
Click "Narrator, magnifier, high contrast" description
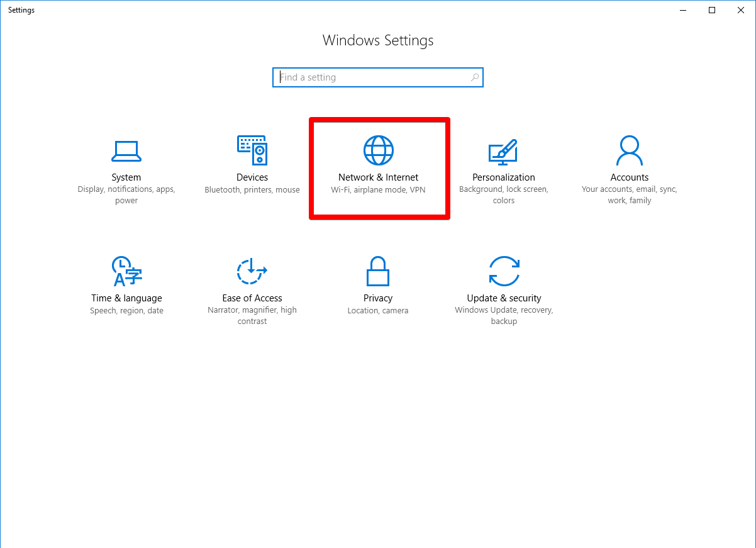pos(252,316)
